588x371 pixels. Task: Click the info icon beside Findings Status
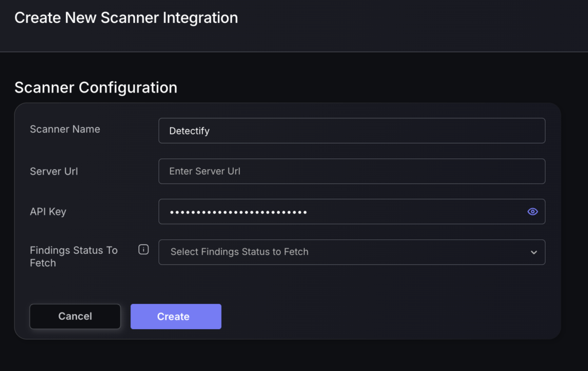pyautogui.click(x=144, y=249)
